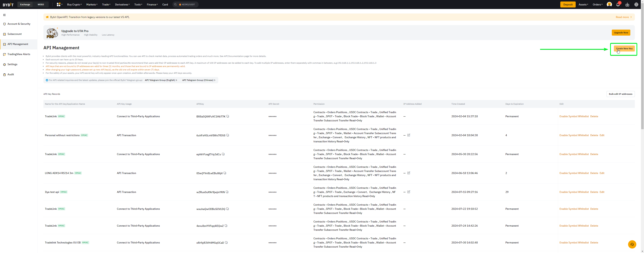The height and width of the screenshot is (253, 644).
Task: Edit IP address for Ilya test api
Action: pos(409,192)
